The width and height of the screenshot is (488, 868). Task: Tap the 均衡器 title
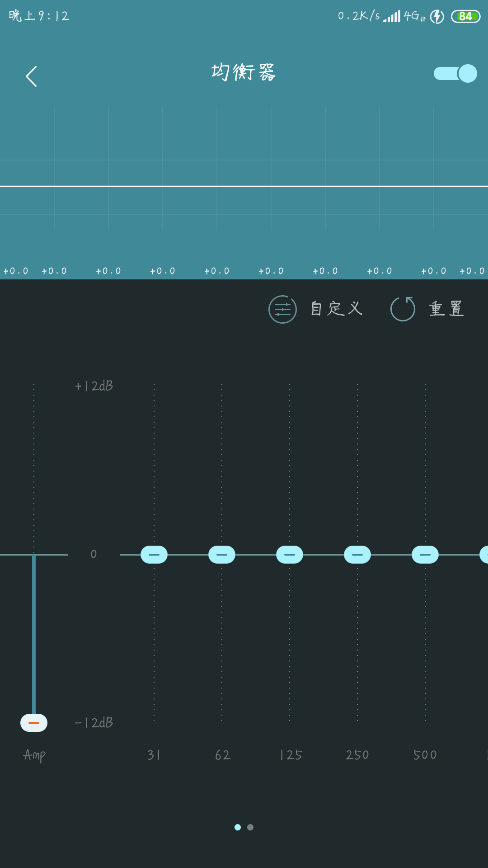point(243,72)
